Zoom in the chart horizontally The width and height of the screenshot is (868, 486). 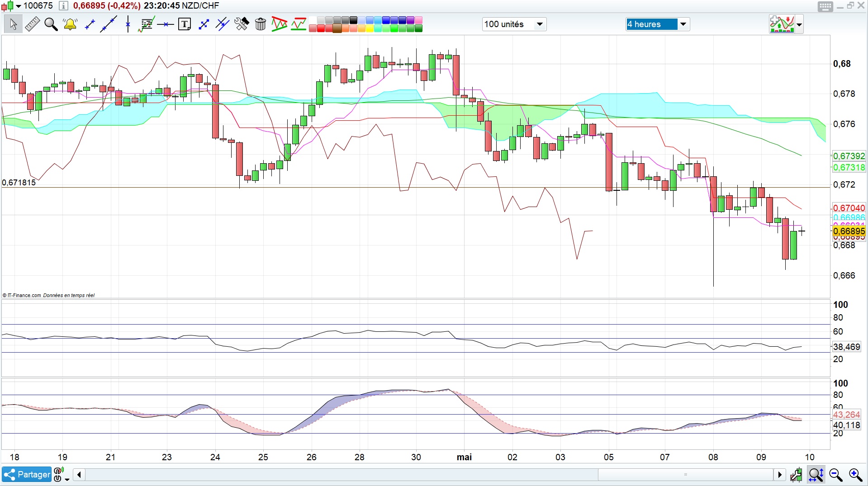856,475
